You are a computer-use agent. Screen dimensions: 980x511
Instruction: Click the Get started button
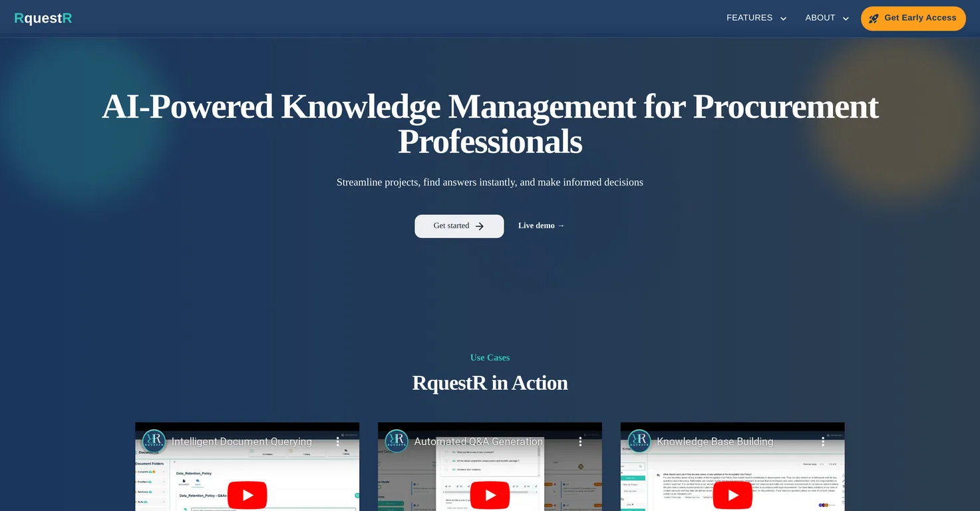pos(459,226)
